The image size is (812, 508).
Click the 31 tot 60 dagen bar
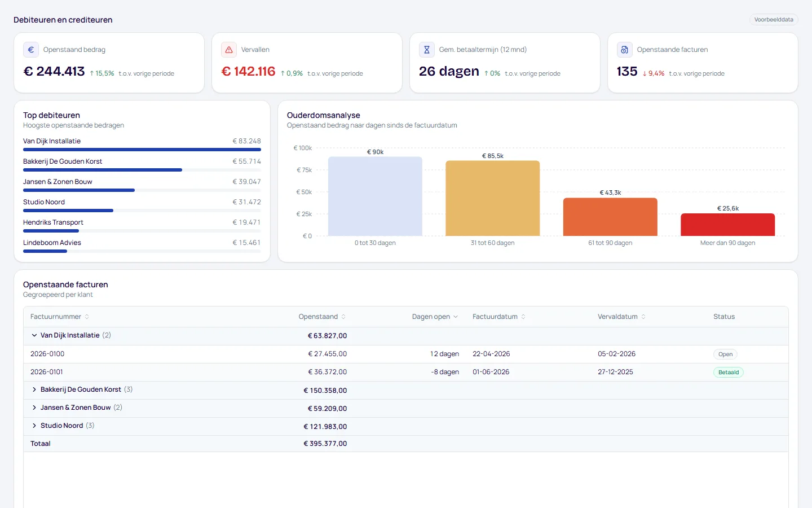pyautogui.click(x=493, y=198)
